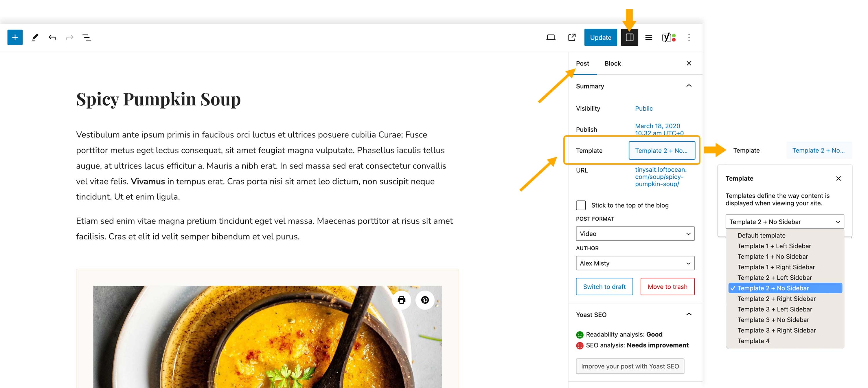Screen dimensions: 868x388
Task: Collapse the Summary panel
Action: pyautogui.click(x=689, y=86)
